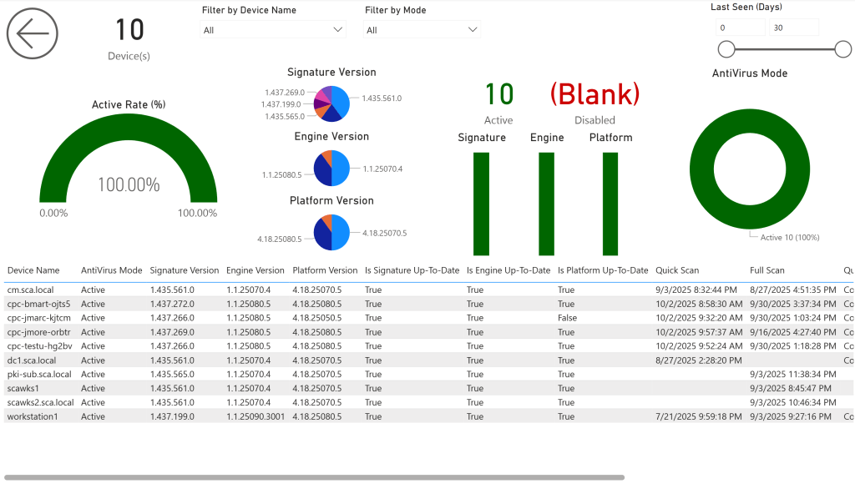
Task: Click the table's horizontal scrollbar
Action: (314, 478)
